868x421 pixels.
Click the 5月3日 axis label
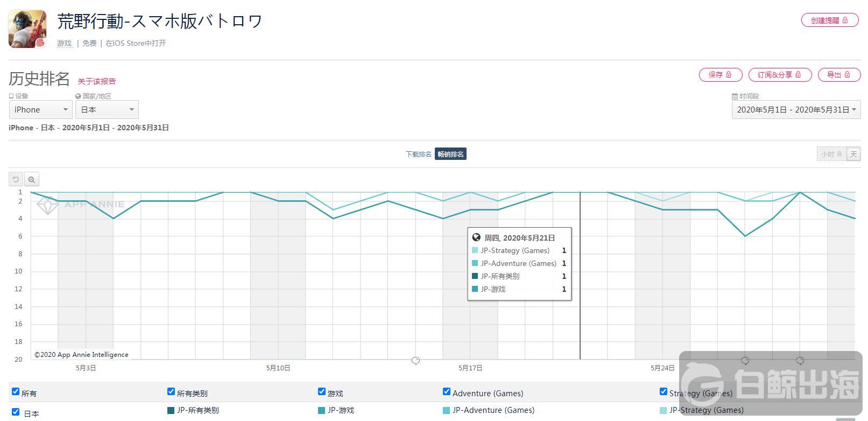86,368
